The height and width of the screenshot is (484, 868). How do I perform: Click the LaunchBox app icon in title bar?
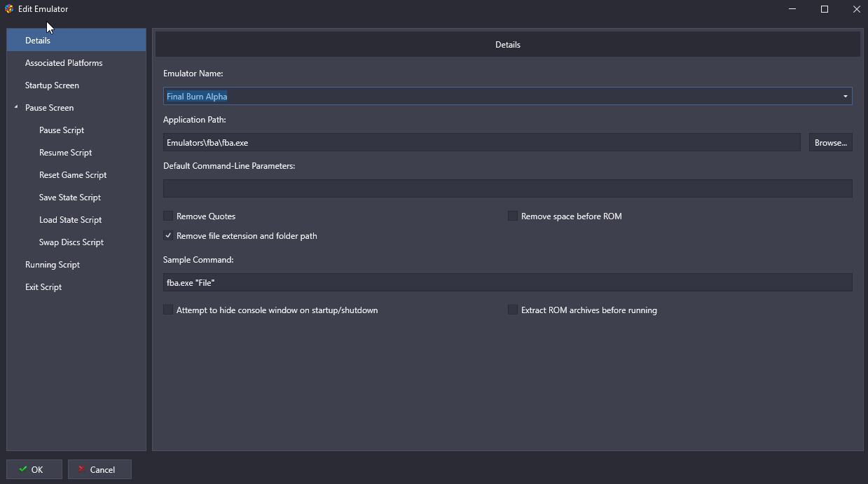[x=9, y=9]
